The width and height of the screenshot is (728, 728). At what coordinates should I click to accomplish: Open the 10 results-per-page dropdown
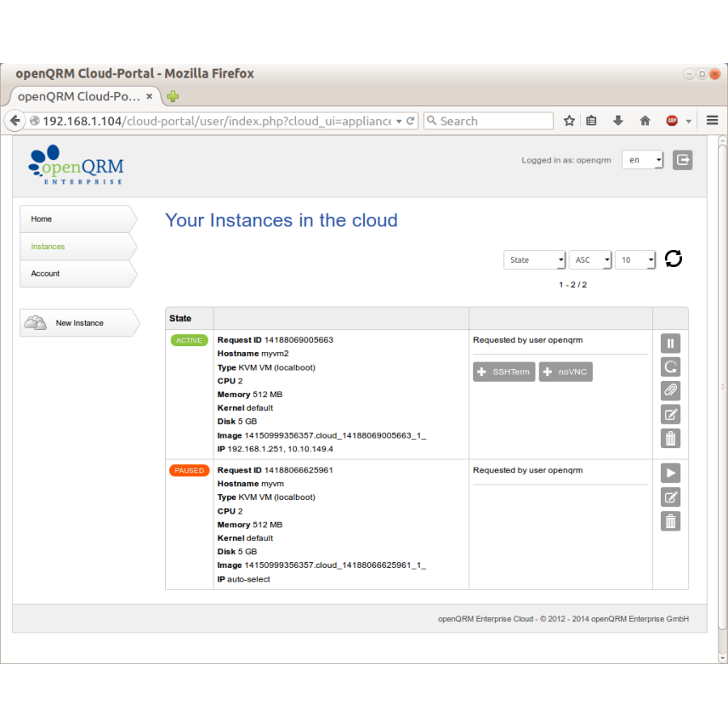coord(635,260)
